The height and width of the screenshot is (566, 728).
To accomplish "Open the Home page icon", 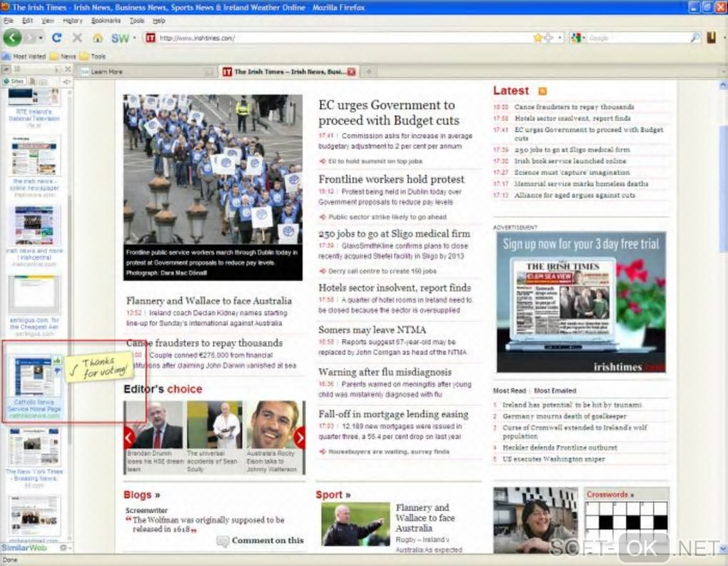I will click(98, 38).
